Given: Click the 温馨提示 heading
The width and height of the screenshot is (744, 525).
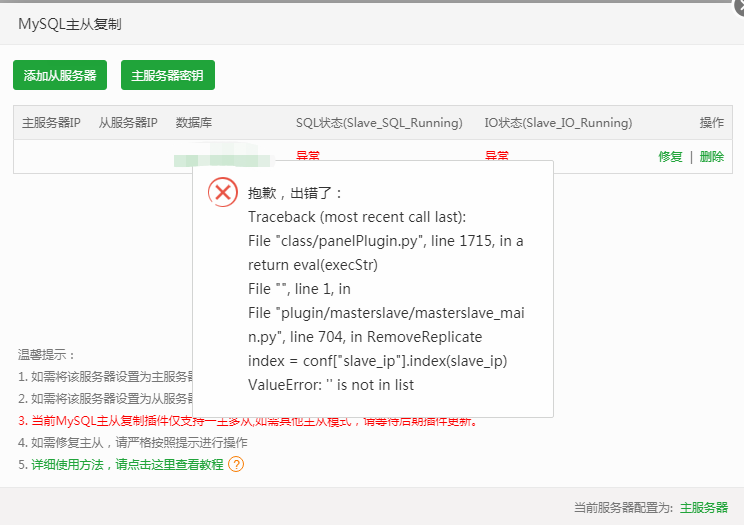Looking at the screenshot, I should click(46, 355).
